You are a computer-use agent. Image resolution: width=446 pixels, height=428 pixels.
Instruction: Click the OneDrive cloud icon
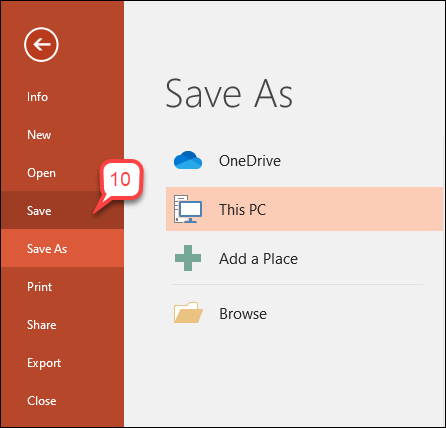(188, 160)
